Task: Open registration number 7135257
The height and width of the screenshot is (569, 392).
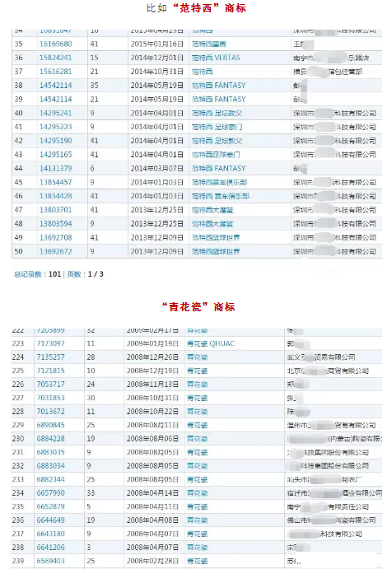Action: click(x=50, y=357)
